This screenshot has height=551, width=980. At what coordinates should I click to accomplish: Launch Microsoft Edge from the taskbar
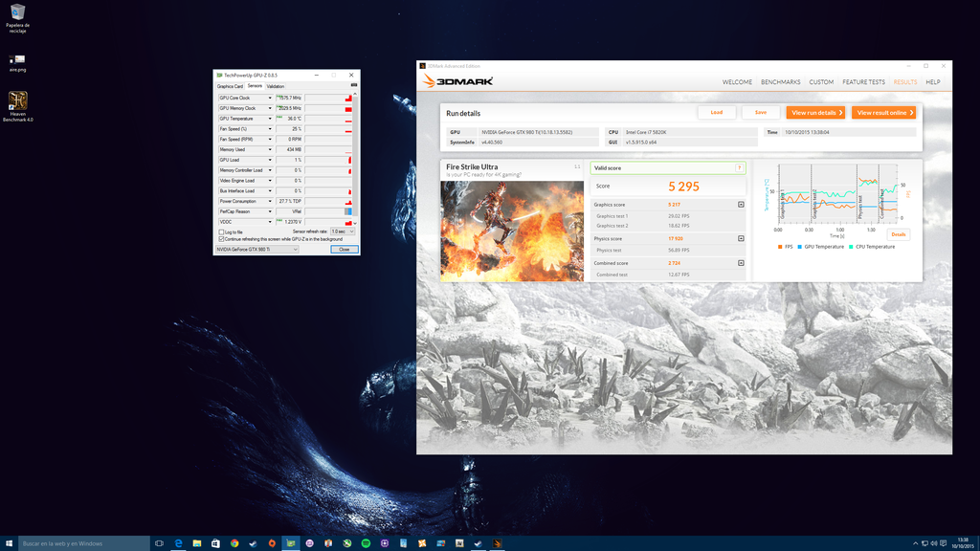[x=178, y=543]
